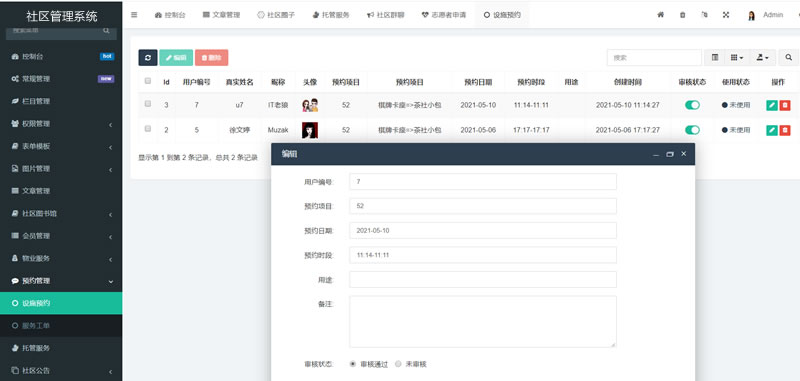Click the 创建时间 column header
The image size is (800, 381).
pos(628,82)
